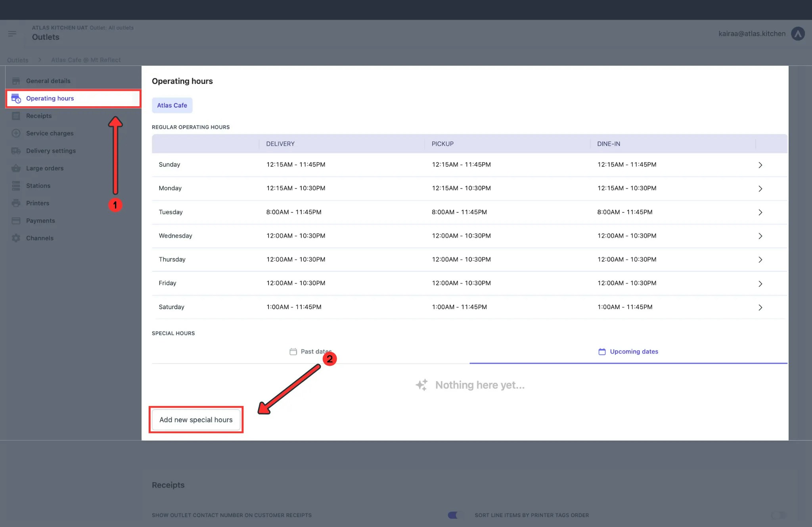812x527 pixels.
Task: Select the Channels settings gear icon
Action: (x=16, y=238)
